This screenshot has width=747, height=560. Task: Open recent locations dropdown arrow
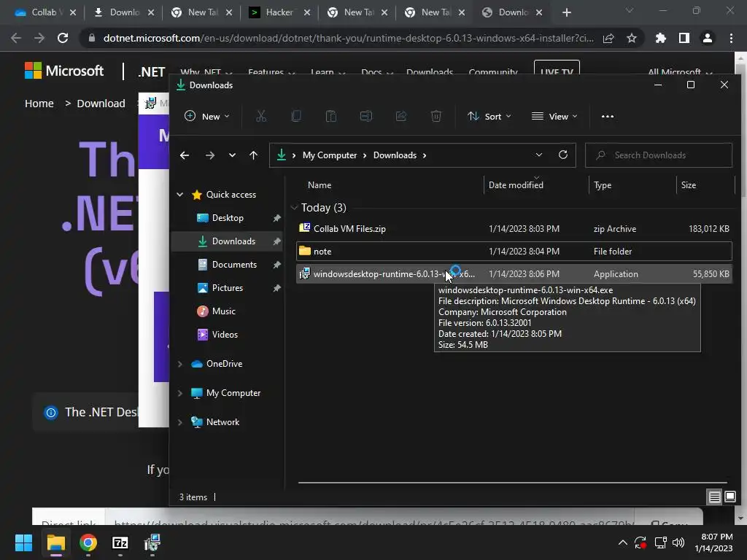pos(232,155)
